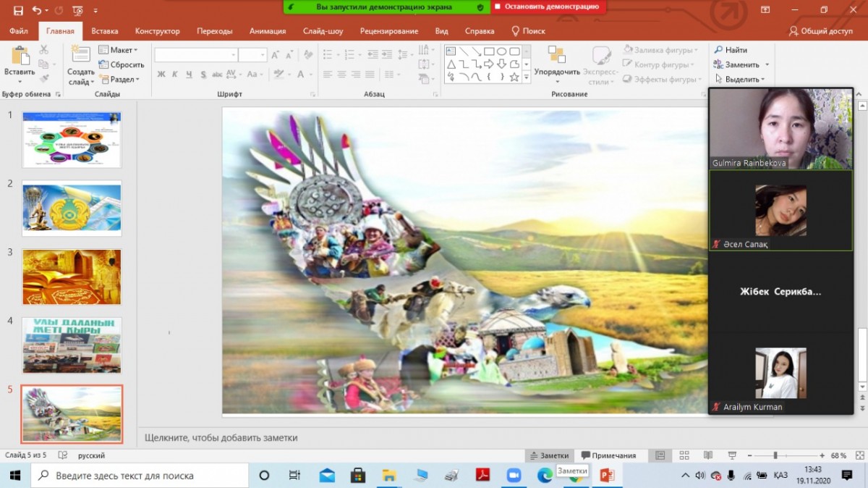Select the star shape in the shapes gallery
The width and height of the screenshot is (868, 488).
coord(514,77)
